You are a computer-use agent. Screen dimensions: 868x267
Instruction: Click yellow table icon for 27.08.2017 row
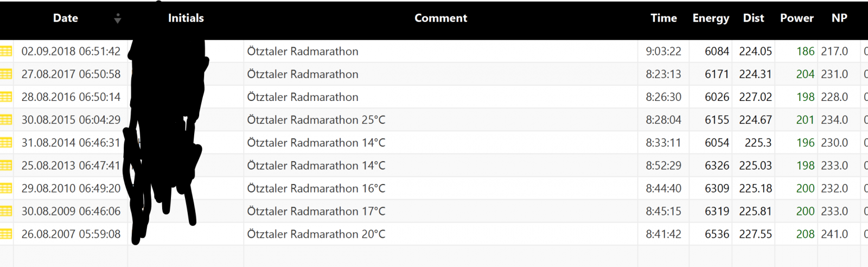[6, 74]
